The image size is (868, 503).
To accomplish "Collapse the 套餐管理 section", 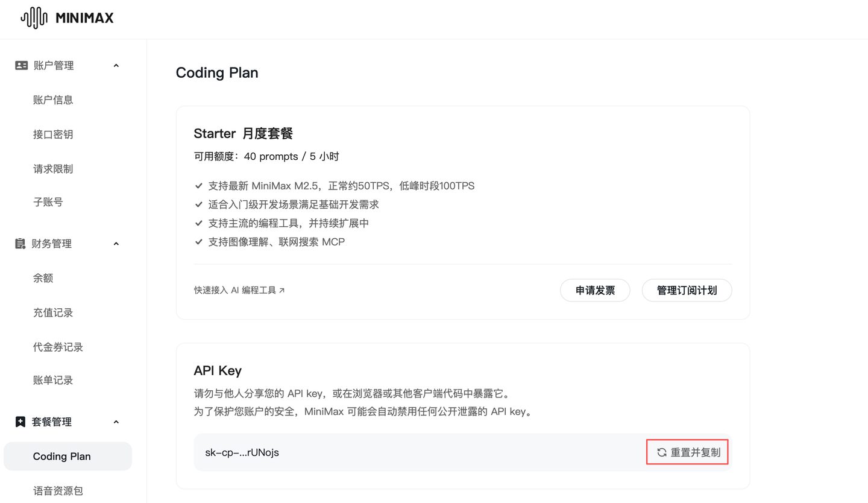I will pyautogui.click(x=116, y=422).
